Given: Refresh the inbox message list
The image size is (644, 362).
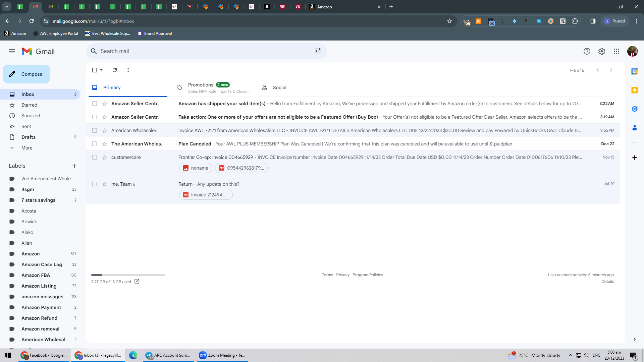Looking at the screenshot, I should click(115, 70).
